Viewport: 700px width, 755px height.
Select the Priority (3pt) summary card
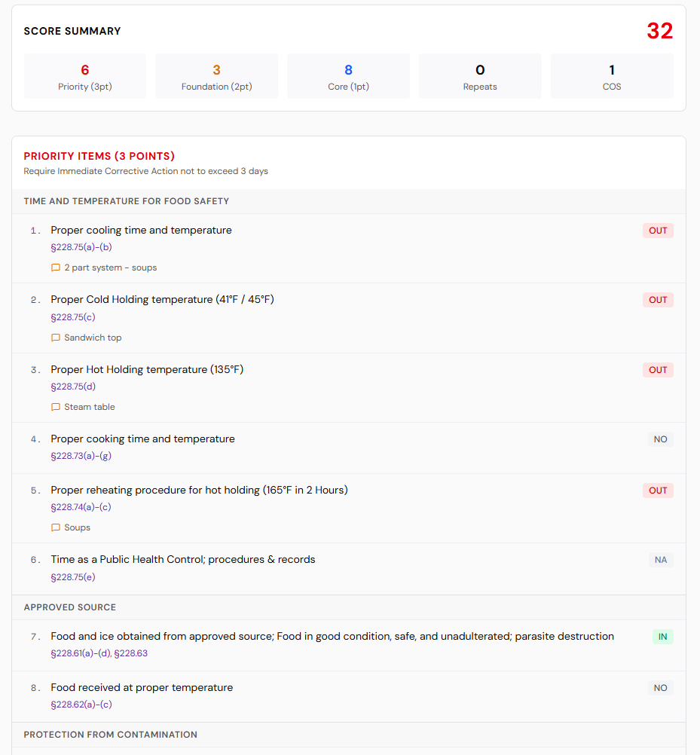(84, 75)
